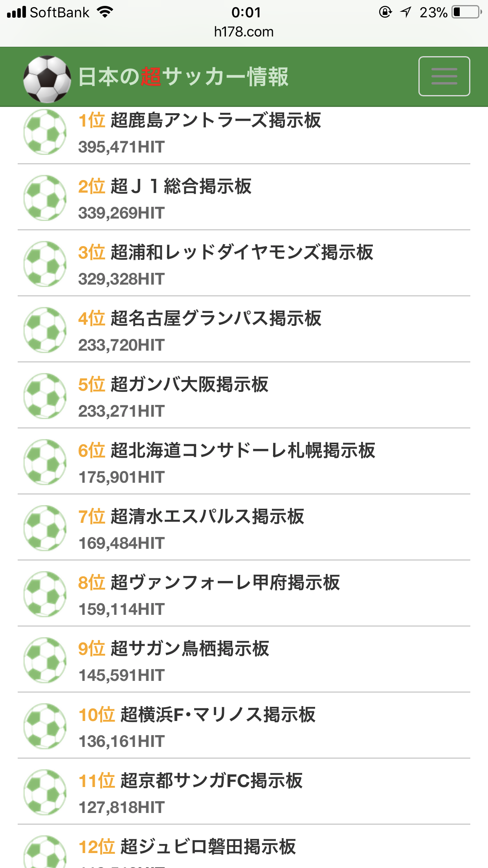488x868 pixels.
Task: Tap the ball icon beside 3位
Action: tap(45, 264)
